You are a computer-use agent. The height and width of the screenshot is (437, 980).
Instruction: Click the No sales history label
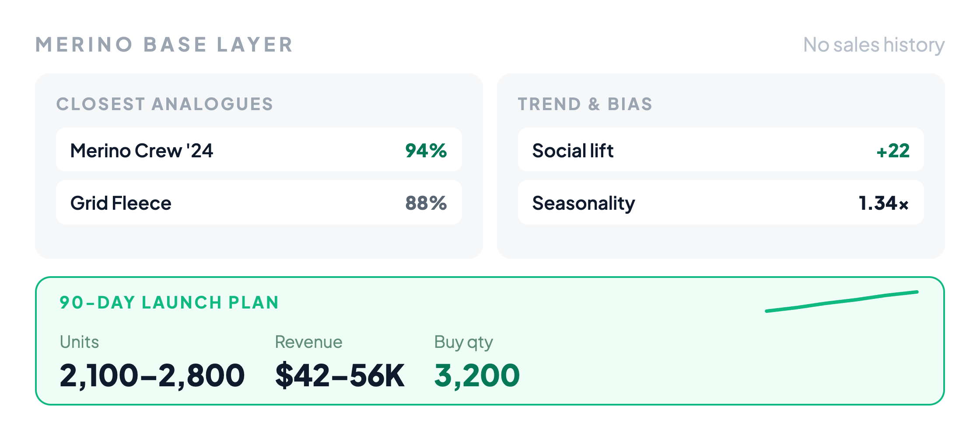(x=874, y=45)
